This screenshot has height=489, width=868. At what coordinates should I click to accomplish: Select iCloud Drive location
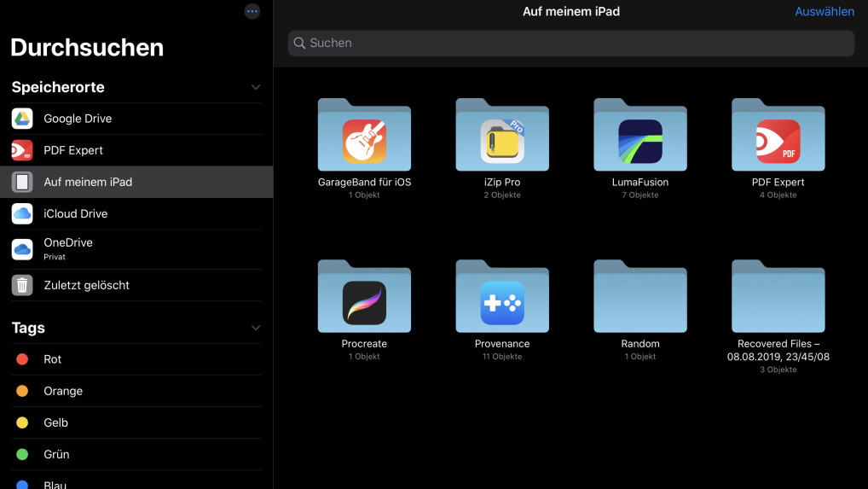(x=76, y=213)
